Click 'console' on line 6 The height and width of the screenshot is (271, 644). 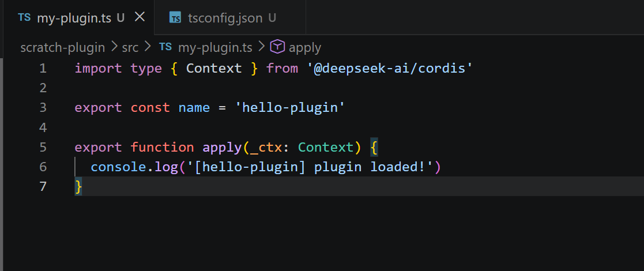(x=118, y=167)
